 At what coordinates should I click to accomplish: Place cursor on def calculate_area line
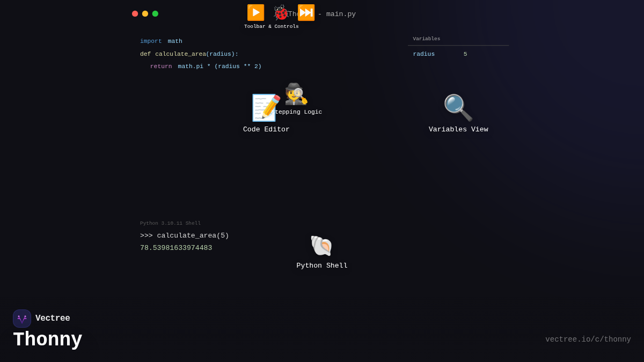[189, 54]
